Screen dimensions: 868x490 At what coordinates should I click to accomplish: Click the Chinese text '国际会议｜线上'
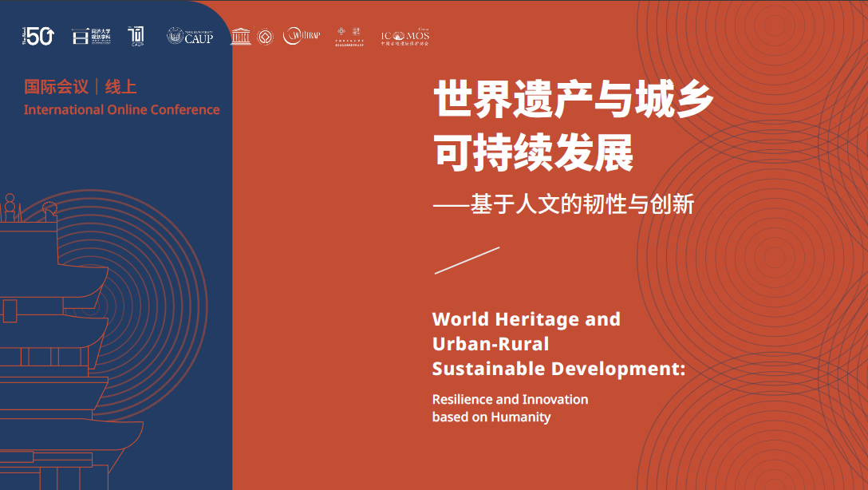pos(81,87)
